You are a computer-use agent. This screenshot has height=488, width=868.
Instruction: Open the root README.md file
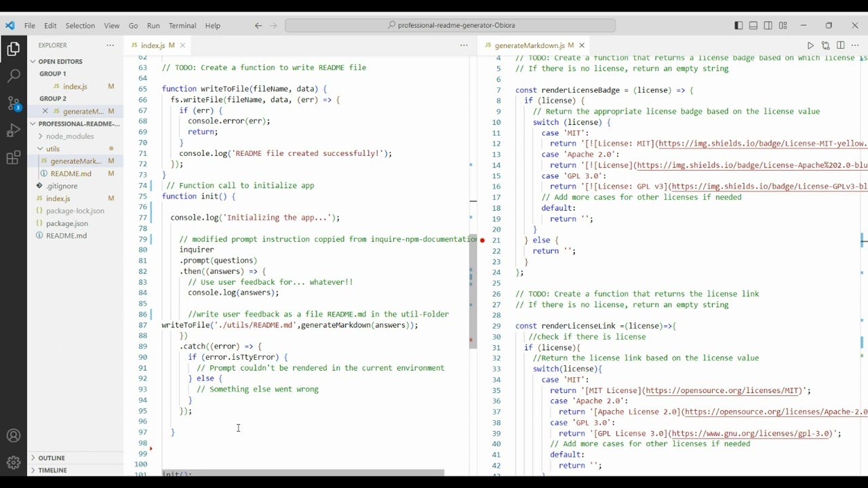(x=75, y=236)
